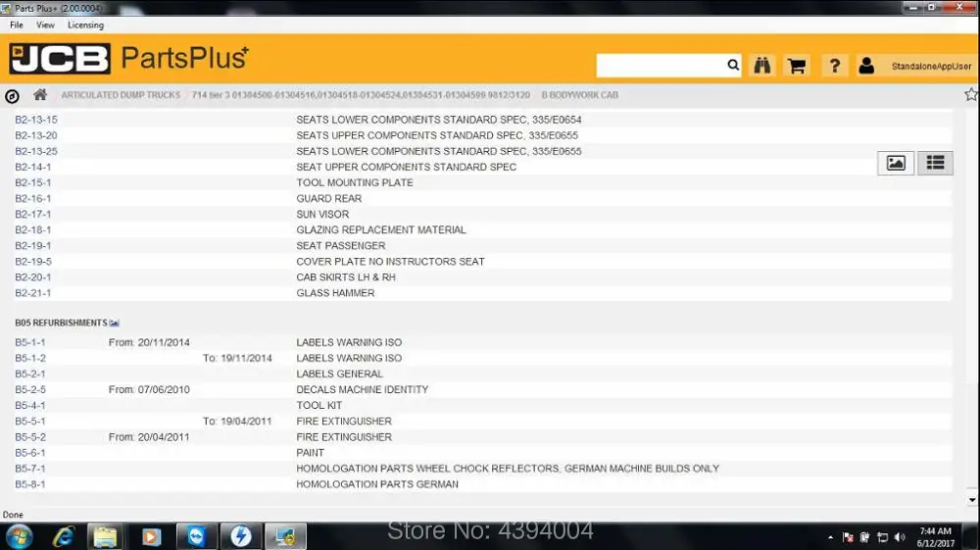
Task: Open the shopping cart
Action: coord(796,66)
